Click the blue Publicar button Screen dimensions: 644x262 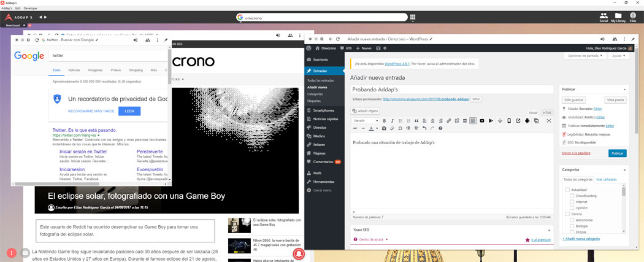click(617, 153)
